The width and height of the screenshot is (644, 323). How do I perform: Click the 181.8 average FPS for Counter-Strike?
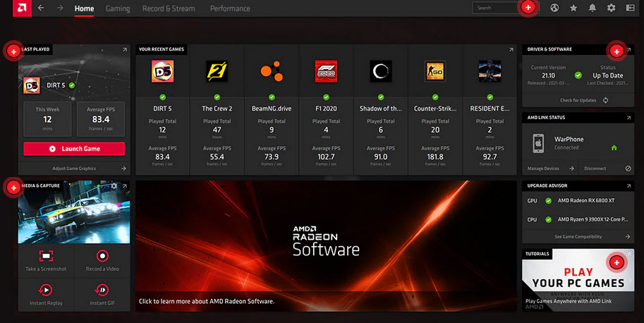click(x=435, y=157)
